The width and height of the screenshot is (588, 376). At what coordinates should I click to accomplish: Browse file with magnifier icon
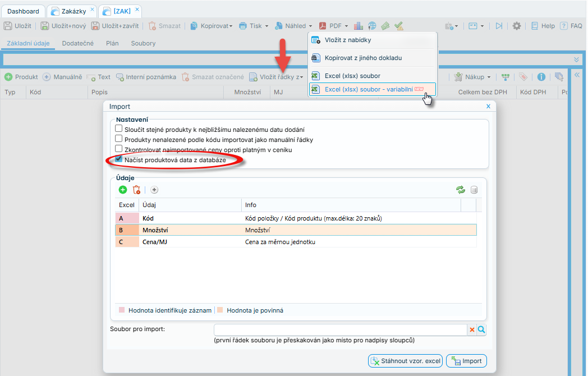coord(481,330)
